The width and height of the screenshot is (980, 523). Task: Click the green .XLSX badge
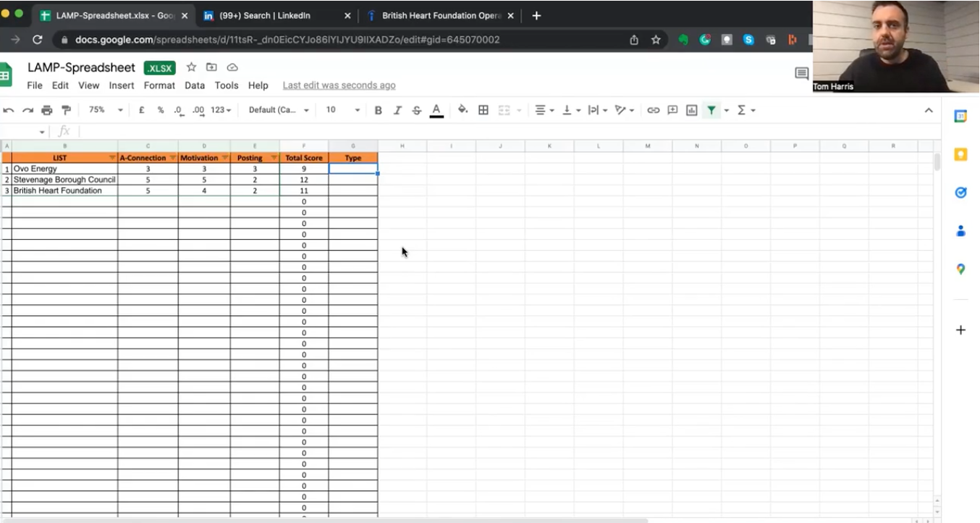click(159, 68)
